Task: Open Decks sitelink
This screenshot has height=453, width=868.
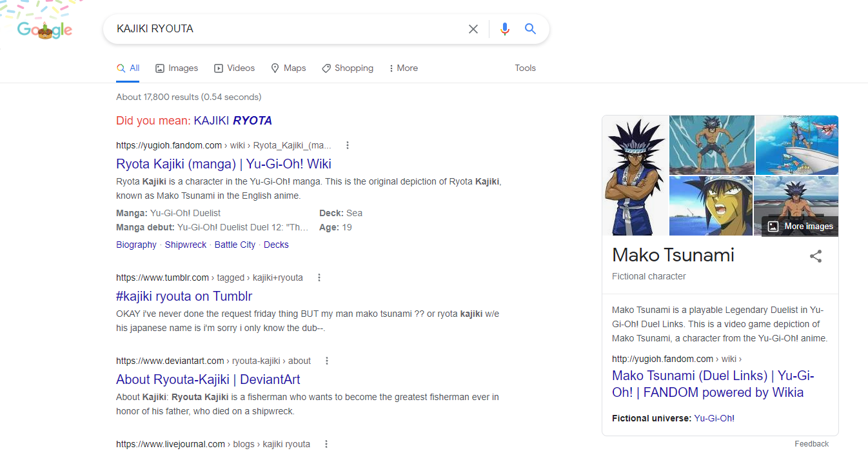Action: [x=276, y=245]
